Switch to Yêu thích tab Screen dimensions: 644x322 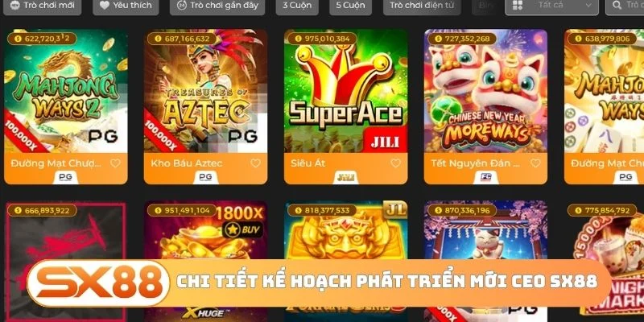[126, 6]
